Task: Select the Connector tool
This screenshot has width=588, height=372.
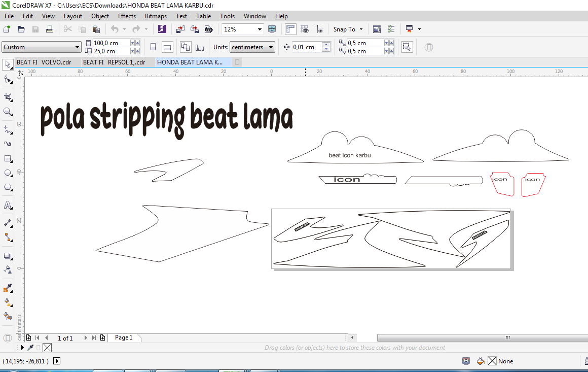Action: 8,238
